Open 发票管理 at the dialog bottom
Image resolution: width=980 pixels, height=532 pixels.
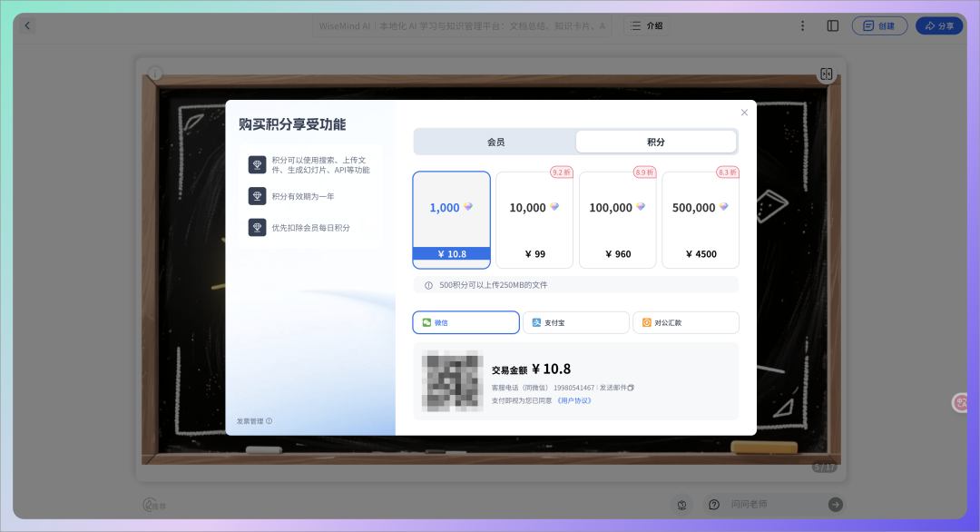250,421
